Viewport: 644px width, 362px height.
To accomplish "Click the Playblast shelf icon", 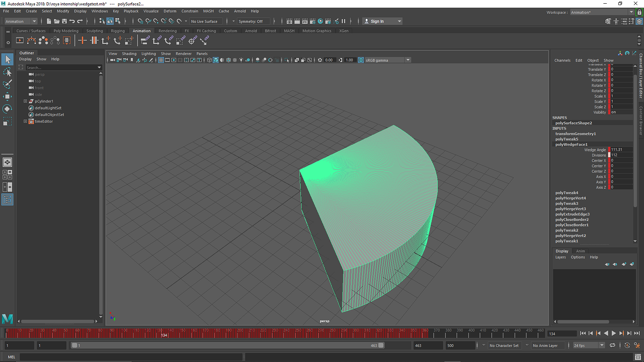I will tap(20, 41).
